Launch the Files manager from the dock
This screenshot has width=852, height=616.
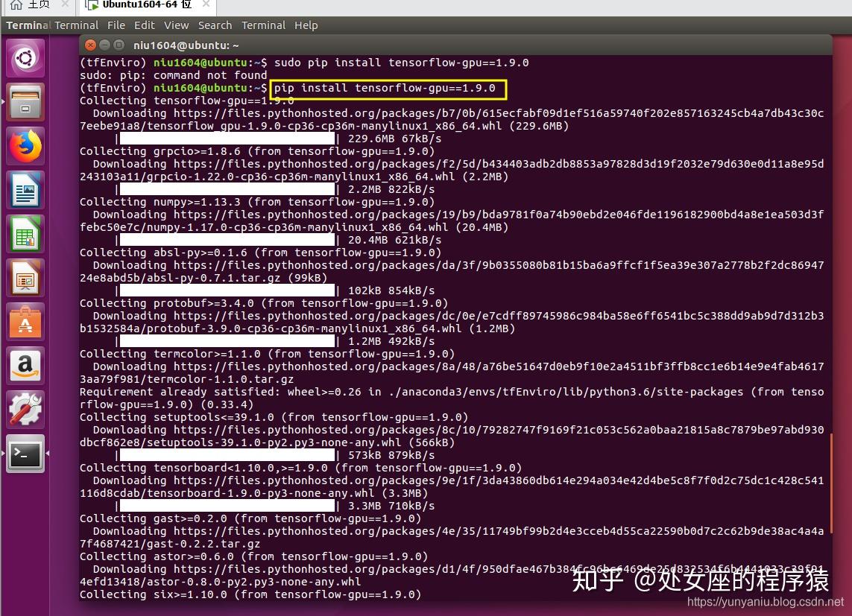point(25,102)
